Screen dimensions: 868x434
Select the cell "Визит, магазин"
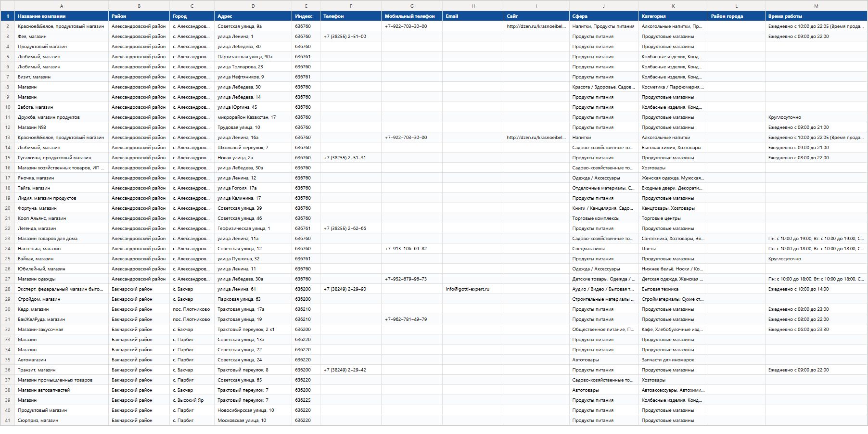point(62,77)
